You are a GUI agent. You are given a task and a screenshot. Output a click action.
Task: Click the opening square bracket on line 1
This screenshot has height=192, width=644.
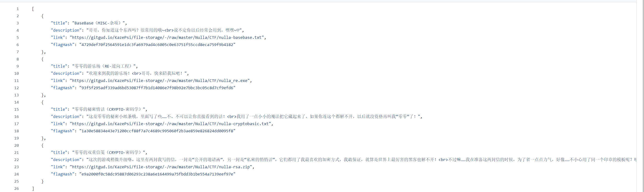tap(33, 9)
